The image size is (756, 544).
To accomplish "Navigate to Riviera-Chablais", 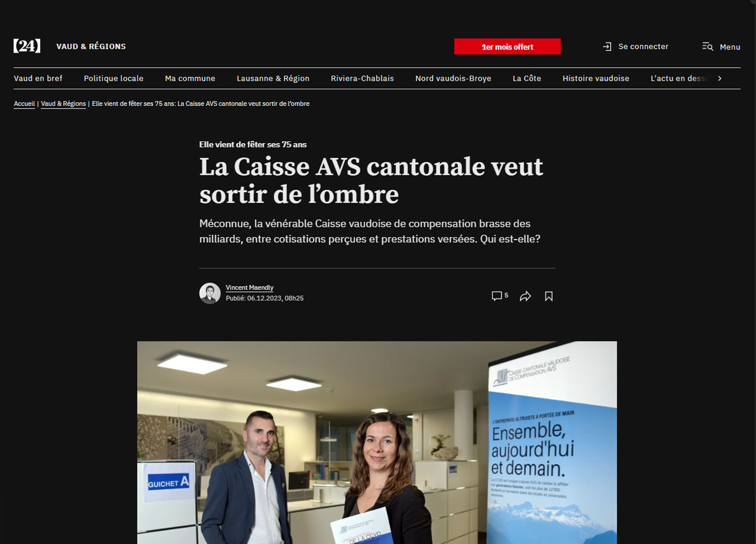I will pos(363,79).
